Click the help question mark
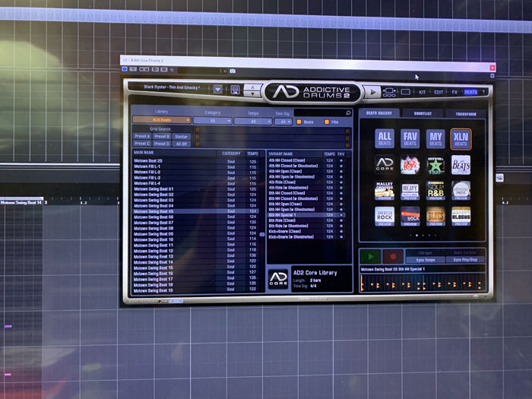The image size is (532, 399). pos(483,92)
